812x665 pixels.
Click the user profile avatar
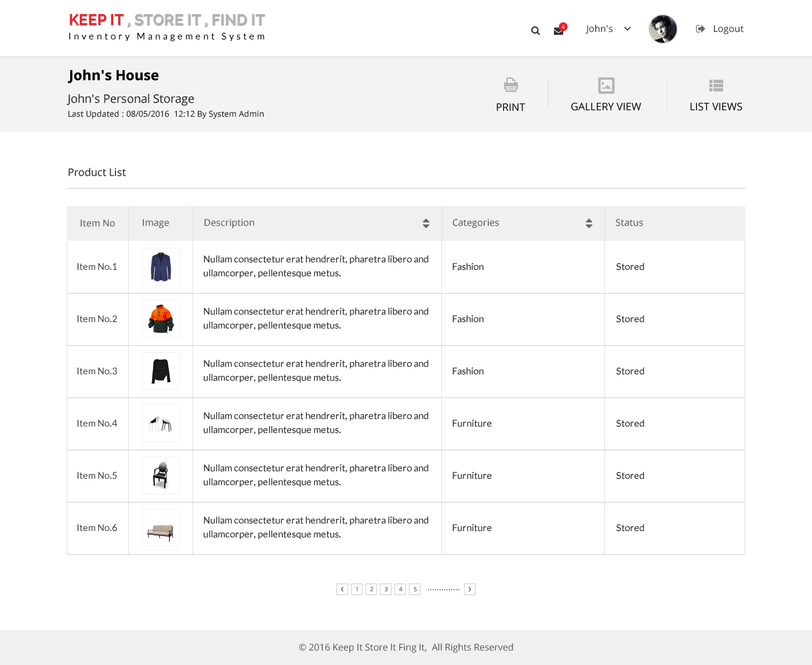point(662,29)
